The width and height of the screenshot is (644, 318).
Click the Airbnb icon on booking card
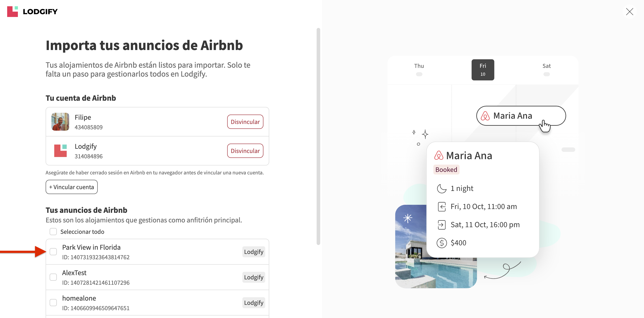(x=439, y=155)
